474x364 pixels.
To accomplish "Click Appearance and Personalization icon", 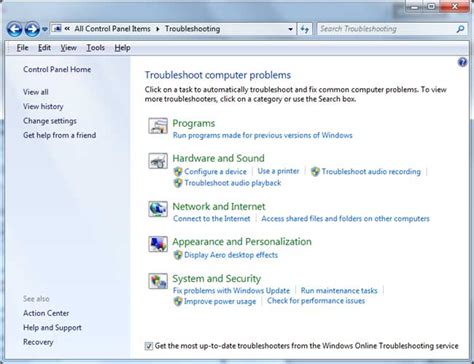I will click(x=158, y=244).
